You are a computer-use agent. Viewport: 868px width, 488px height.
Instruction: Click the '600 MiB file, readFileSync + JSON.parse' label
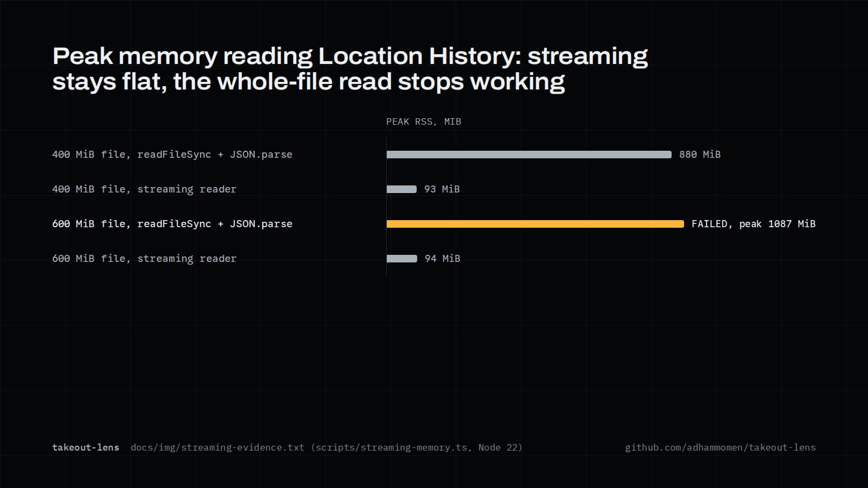click(172, 224)
